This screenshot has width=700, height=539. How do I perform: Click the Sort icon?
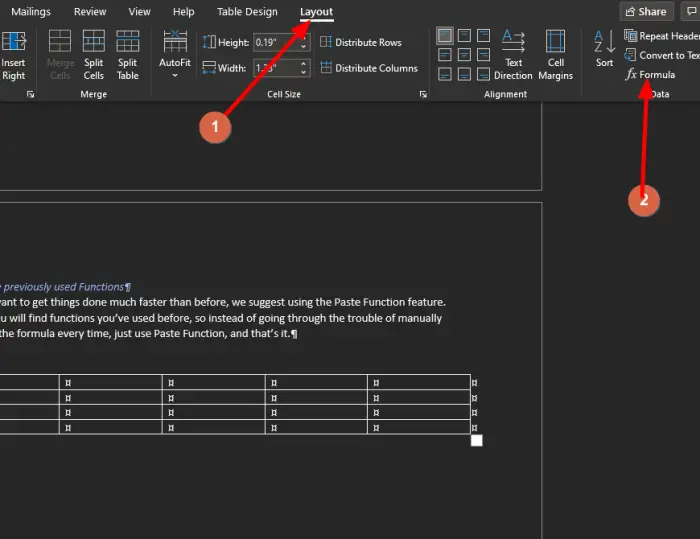(604, 48)
